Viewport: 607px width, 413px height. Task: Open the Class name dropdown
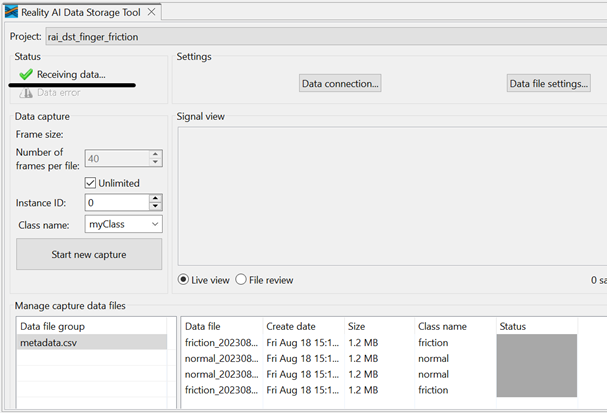(153, 225)
